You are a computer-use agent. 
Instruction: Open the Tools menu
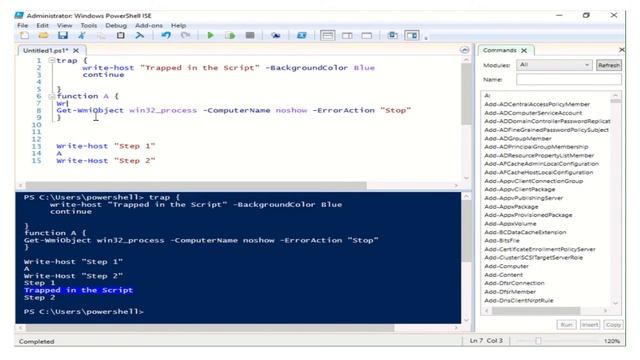(x=89, y=25)
